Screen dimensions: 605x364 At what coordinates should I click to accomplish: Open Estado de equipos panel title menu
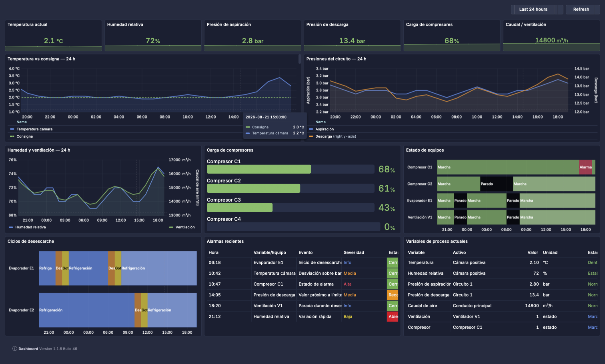point(425,150)
